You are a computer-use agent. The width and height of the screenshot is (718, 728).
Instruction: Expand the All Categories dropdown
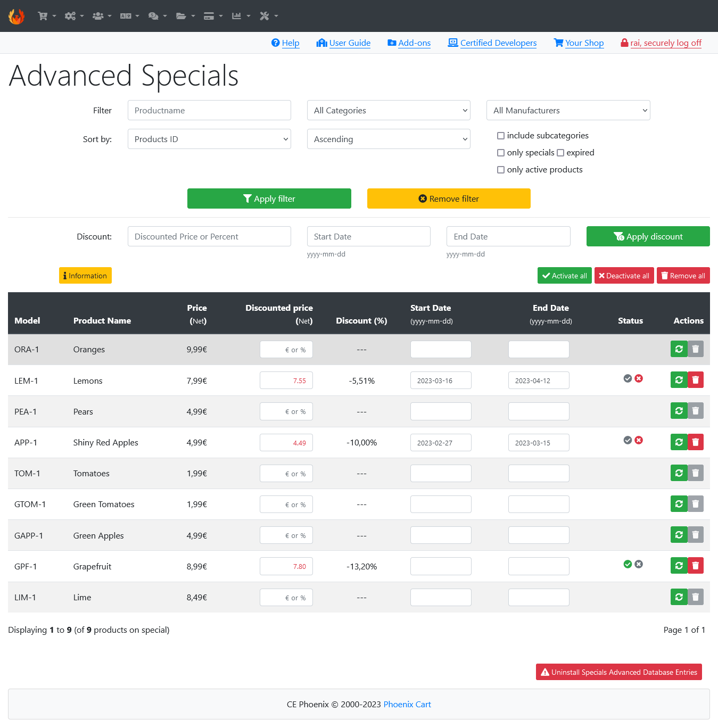(x=389, y=110)
